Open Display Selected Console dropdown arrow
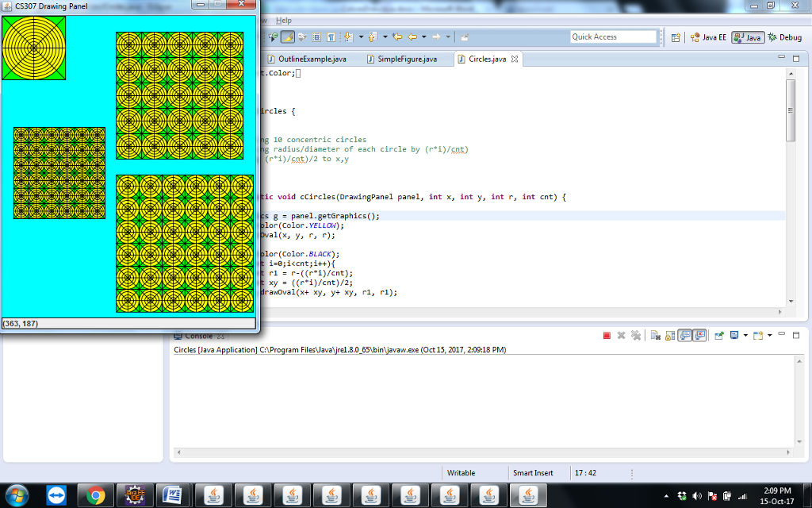 pos(745,336)
